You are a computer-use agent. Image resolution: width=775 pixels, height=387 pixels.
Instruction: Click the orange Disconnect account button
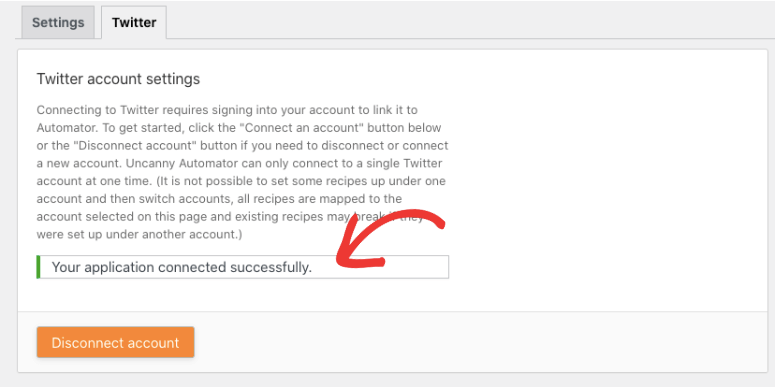coord(115,343)
